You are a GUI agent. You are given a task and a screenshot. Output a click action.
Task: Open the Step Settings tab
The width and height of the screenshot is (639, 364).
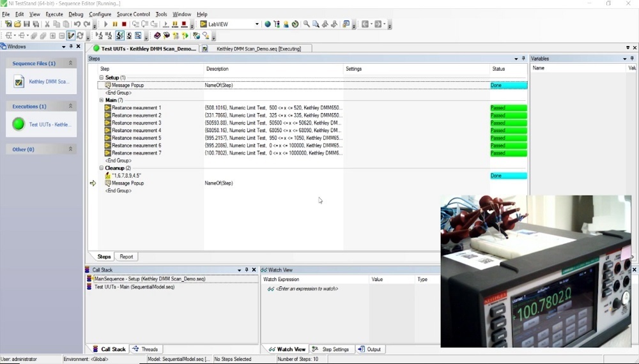pyautogui.click(x=331, y=349)
